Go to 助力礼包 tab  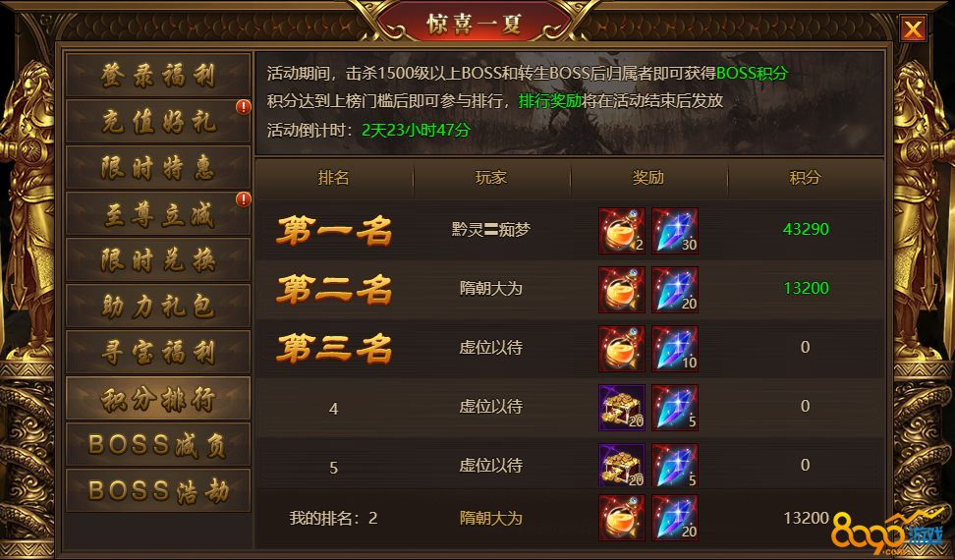pos(158,307)
